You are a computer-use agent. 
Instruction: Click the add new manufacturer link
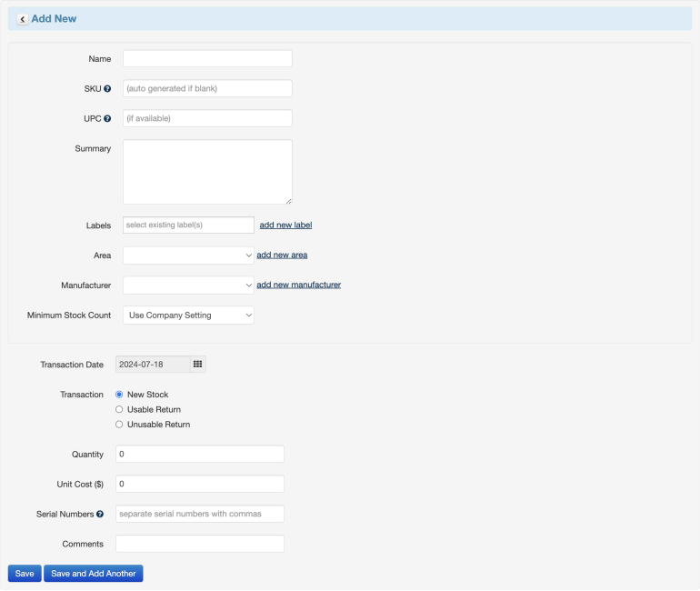click(x=298, y=285)
